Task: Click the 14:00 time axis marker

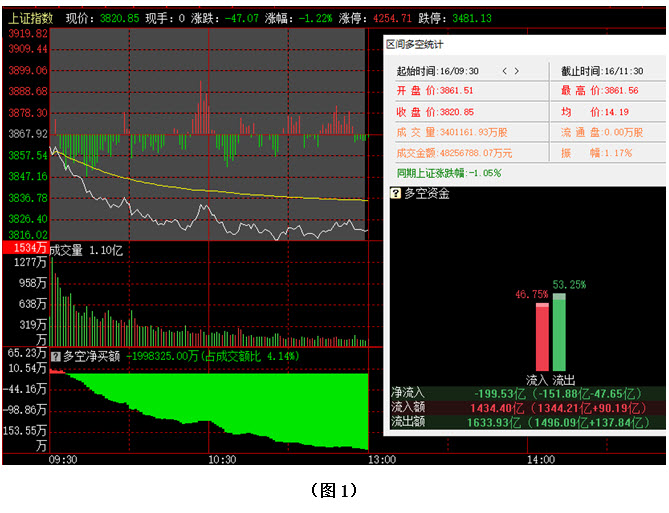Action: coord(540,458)
